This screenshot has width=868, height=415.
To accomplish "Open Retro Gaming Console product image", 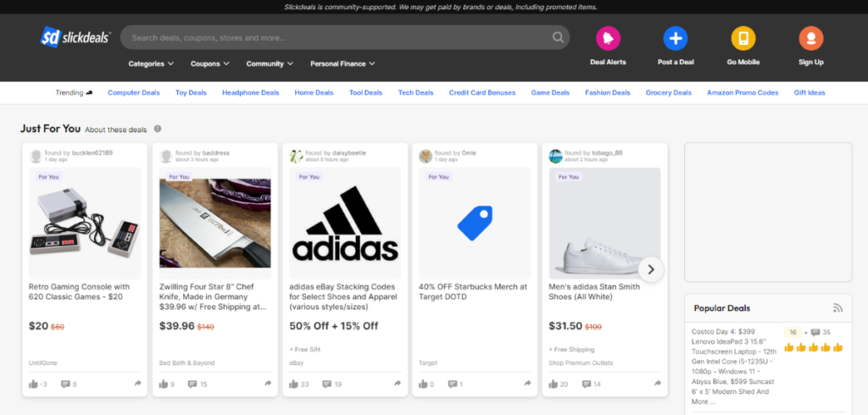I will (x=85, y=223).
